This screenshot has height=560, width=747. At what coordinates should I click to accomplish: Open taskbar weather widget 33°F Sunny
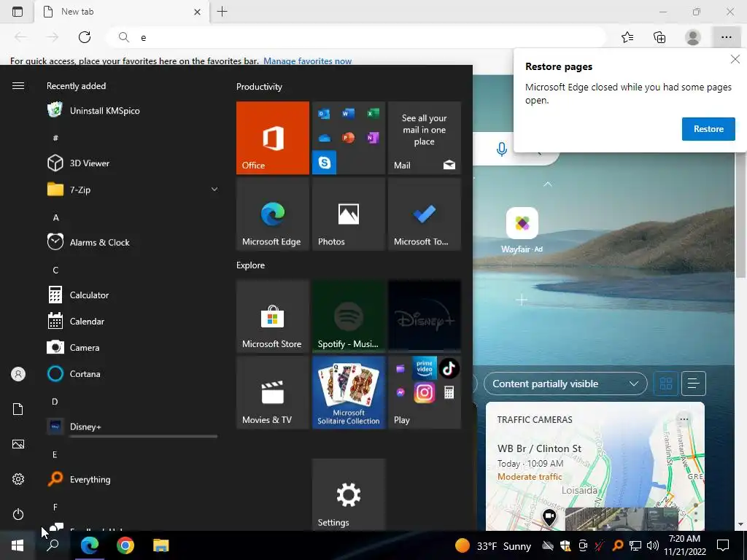point(492,545)
